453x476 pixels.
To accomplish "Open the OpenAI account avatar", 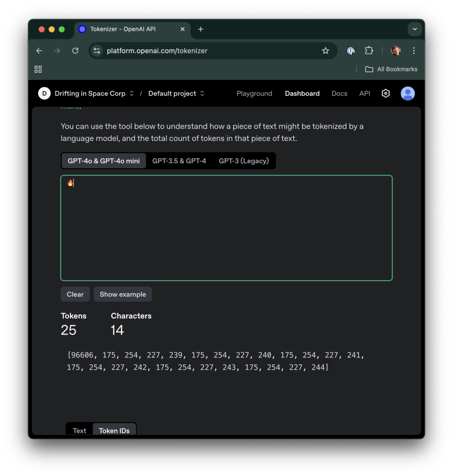I will [x=408, y=94].
